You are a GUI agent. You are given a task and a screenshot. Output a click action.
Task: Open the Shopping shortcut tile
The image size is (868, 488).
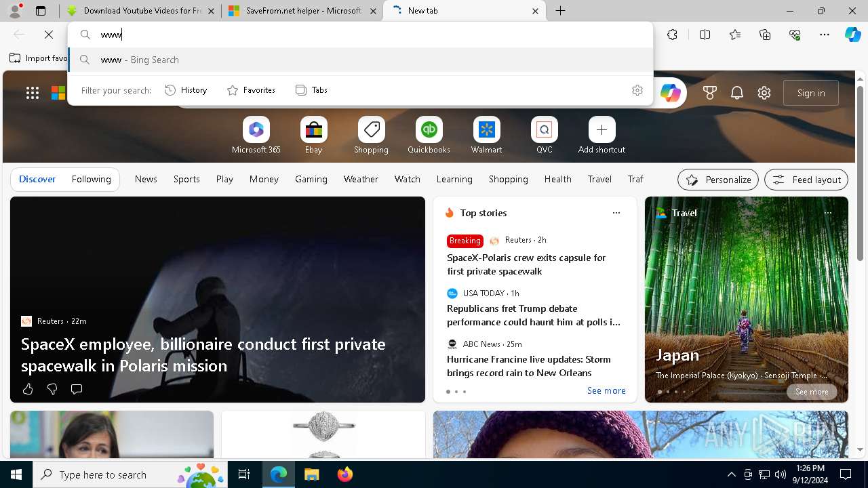click(371, 136)
